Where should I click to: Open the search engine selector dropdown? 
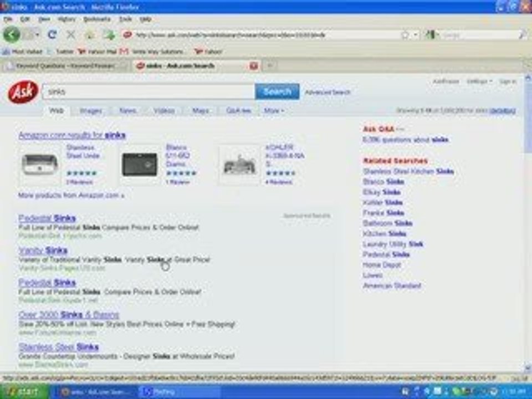(432, 34)
